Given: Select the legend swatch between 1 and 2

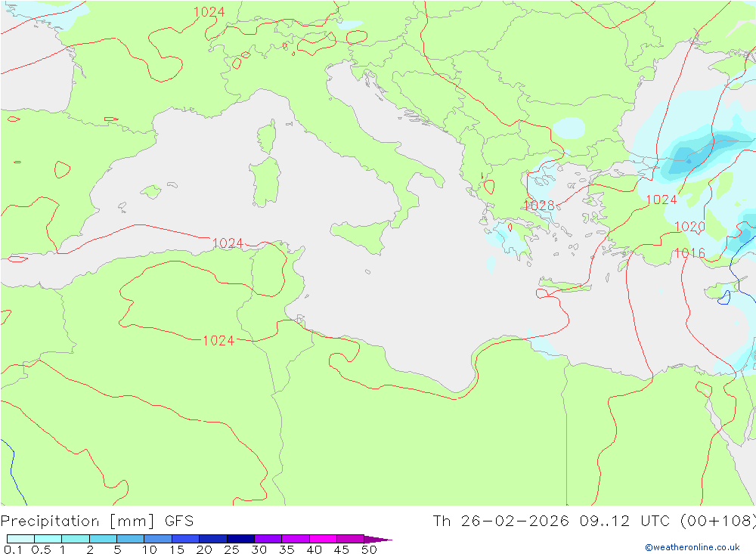Looking at the screenshot, I should (76, 539).
